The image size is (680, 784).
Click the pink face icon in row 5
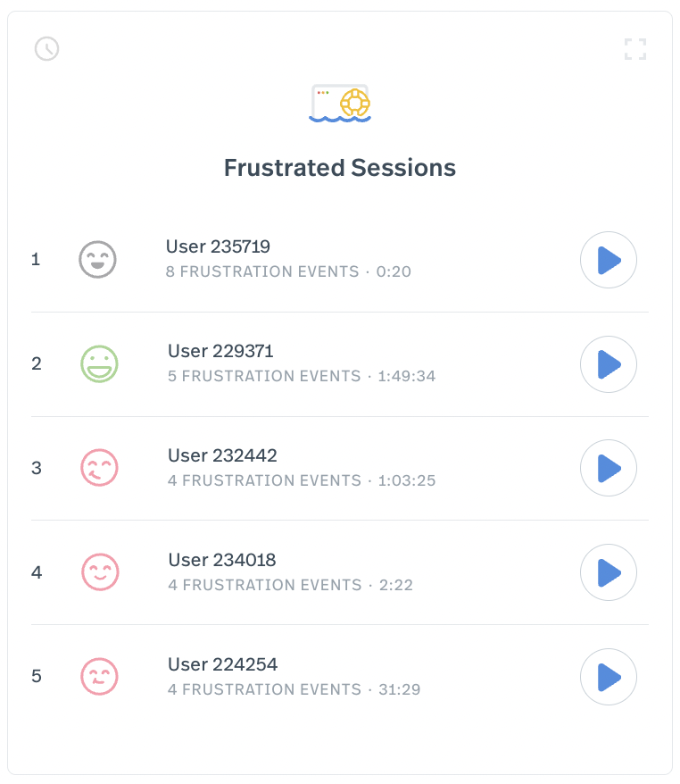[x=99, y=677]
